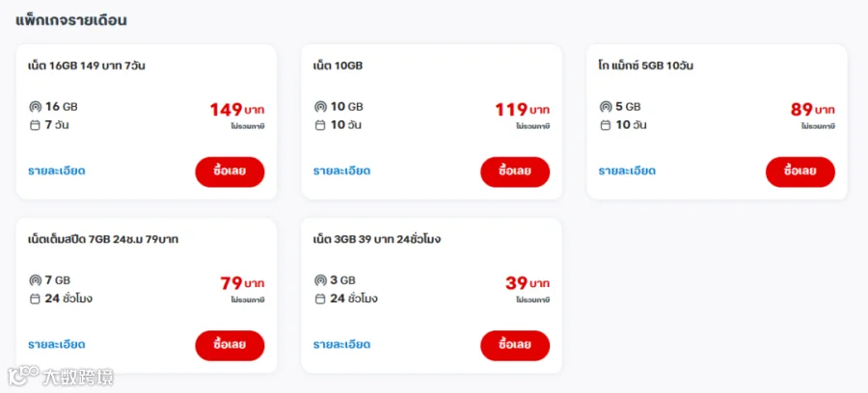Click ซื้อเลย for the เน็ต 10GB package
Screen dimensions: 868x393
(x=515, y=171)
